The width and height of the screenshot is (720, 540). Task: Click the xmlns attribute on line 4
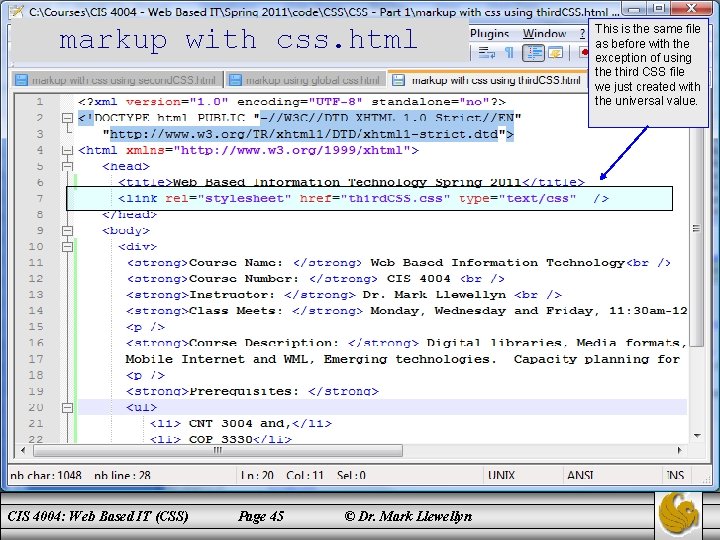pyautogui.click(x=268, y=150)
